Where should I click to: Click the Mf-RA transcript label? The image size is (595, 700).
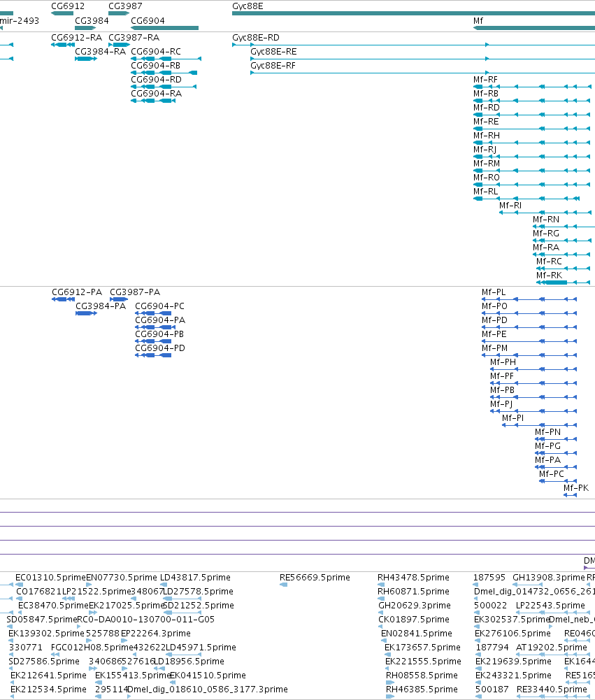[x=546, y=248]
